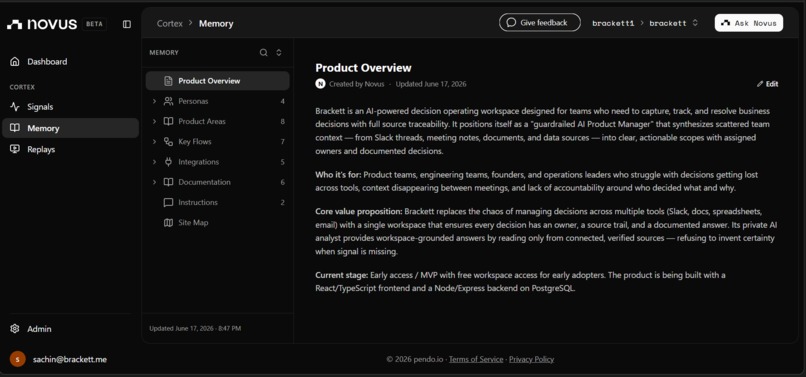Click the MEMORY panel header label
The image size is (806, 377).
(164, 52)
